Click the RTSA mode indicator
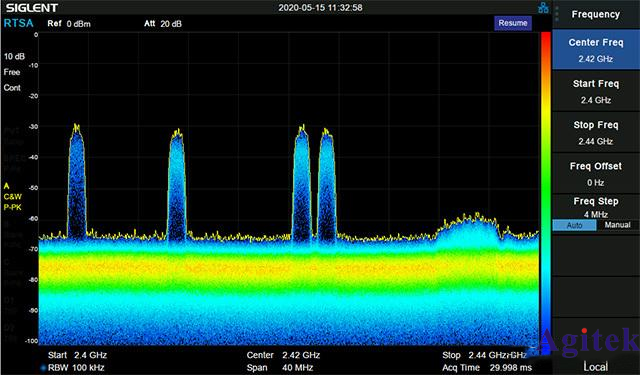 (x=18, y=23)
